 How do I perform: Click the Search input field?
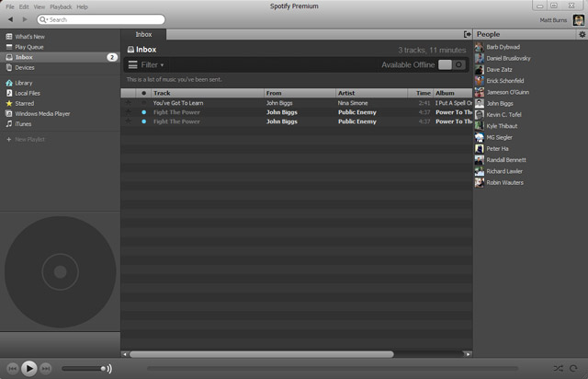(103, 19)
